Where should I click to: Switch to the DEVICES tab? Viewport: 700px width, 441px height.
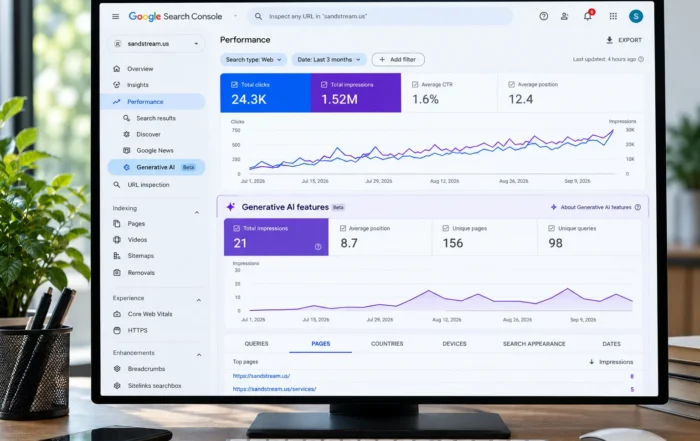454,344
